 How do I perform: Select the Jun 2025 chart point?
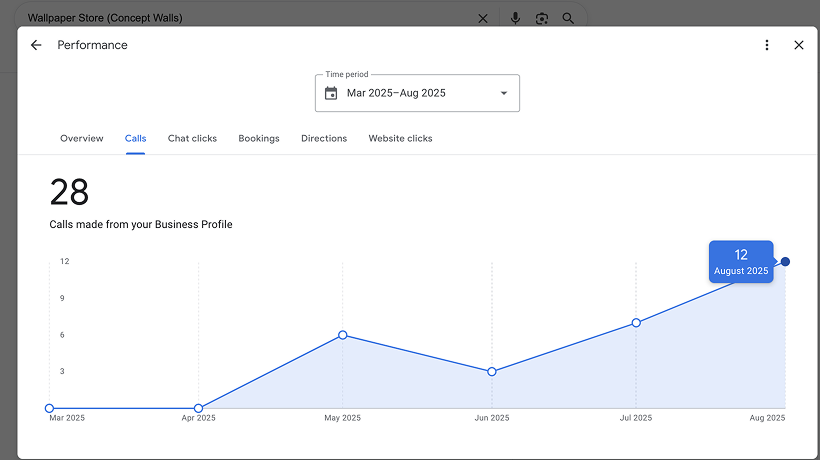492,372
